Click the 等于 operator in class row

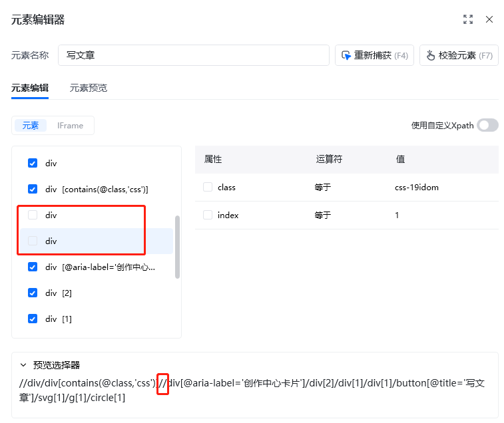[x=323, y=188]
